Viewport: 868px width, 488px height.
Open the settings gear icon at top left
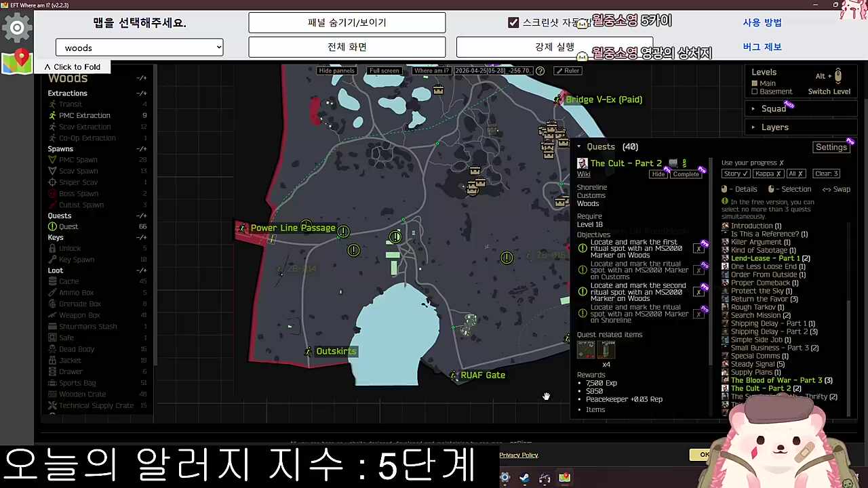17,28
